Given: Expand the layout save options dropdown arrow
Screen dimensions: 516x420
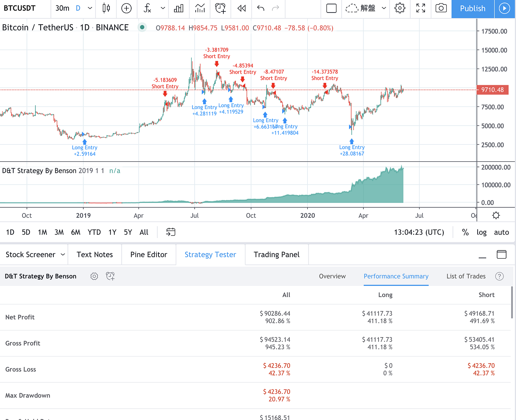Looking at the screenshot, I should click(384, 8).
